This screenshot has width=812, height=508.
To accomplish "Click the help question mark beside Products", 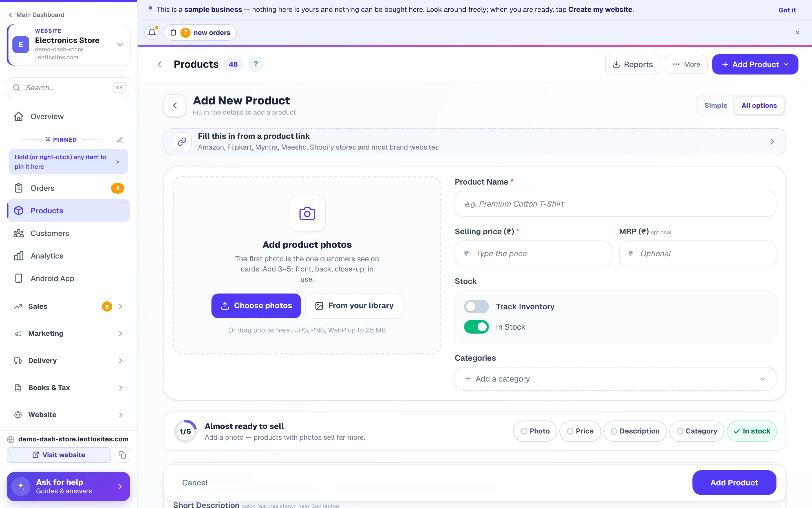I will pos(256,64).
